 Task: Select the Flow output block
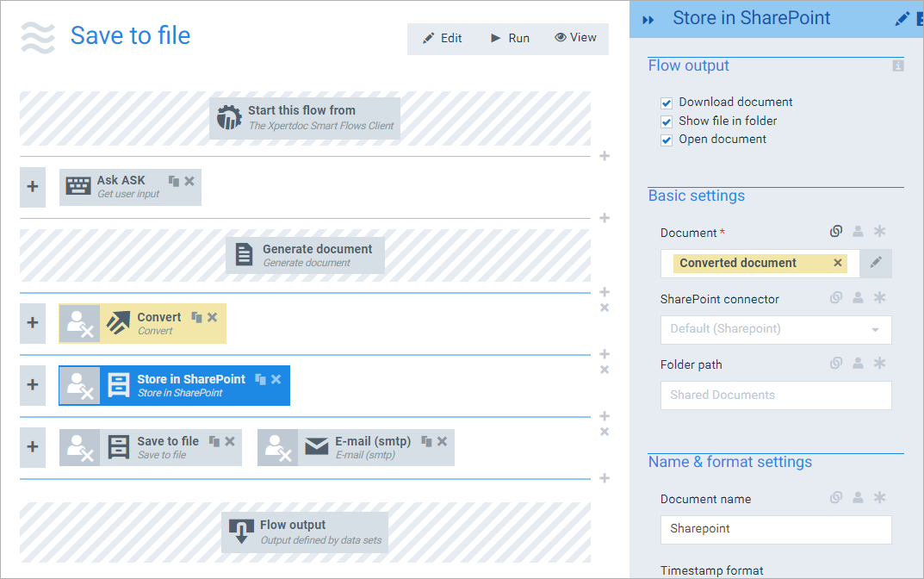[305, 532]
